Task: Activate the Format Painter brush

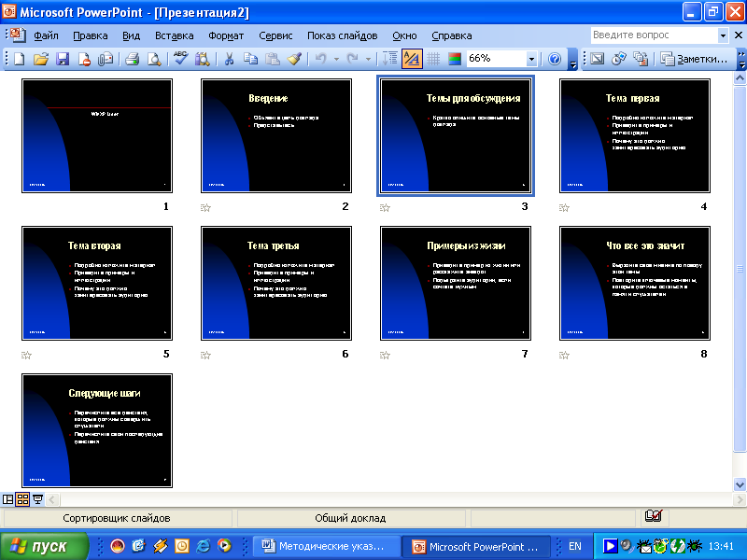Action: pyautogui.click(x=294, y=59)
